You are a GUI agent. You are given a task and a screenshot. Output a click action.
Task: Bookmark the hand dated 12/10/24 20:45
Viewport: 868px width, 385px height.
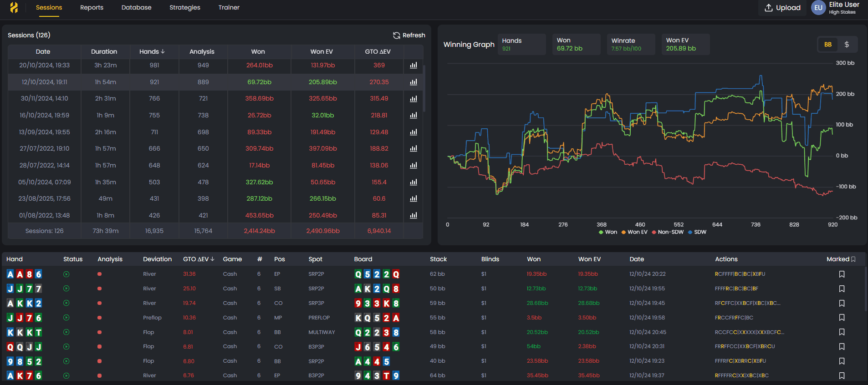[842, 332]
